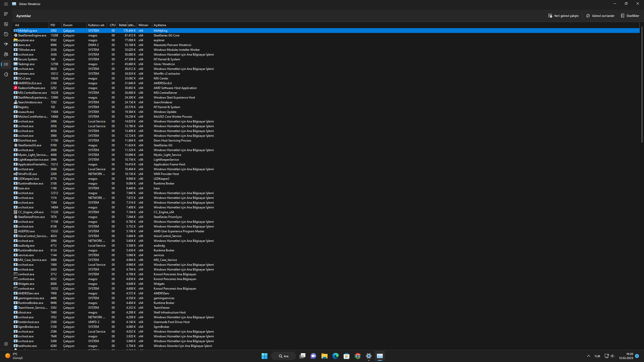The image size is (644, 362).
Task: Click Görevi sonlandır button
Action: 600,16
